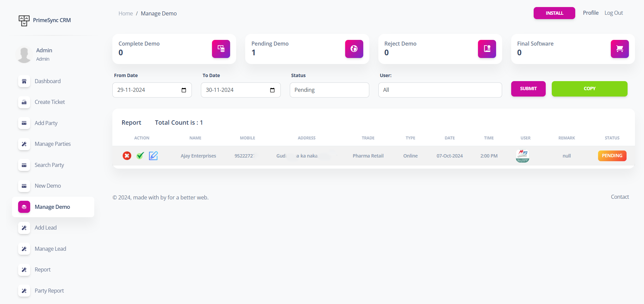Click the PrimeSync CRM logo icon
644x304 pixels.
click(x=24, y=20)
